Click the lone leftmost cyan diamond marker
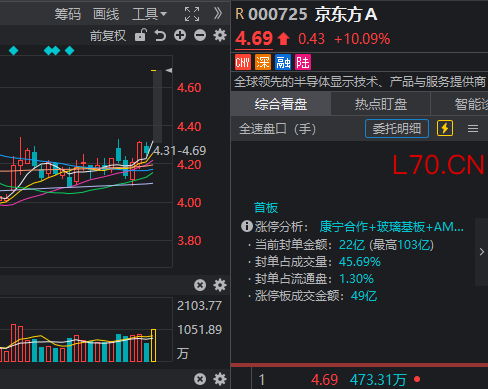 point(14,51)
